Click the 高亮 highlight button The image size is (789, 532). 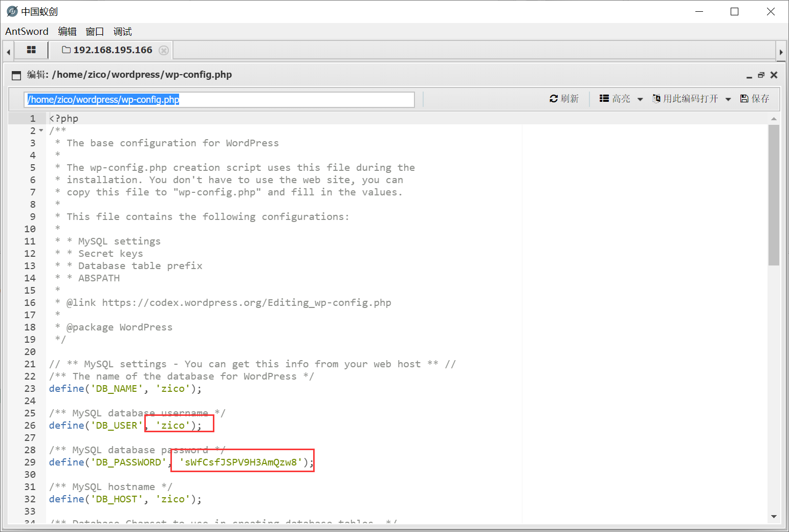pyautogui.click(x=615, y=99)
